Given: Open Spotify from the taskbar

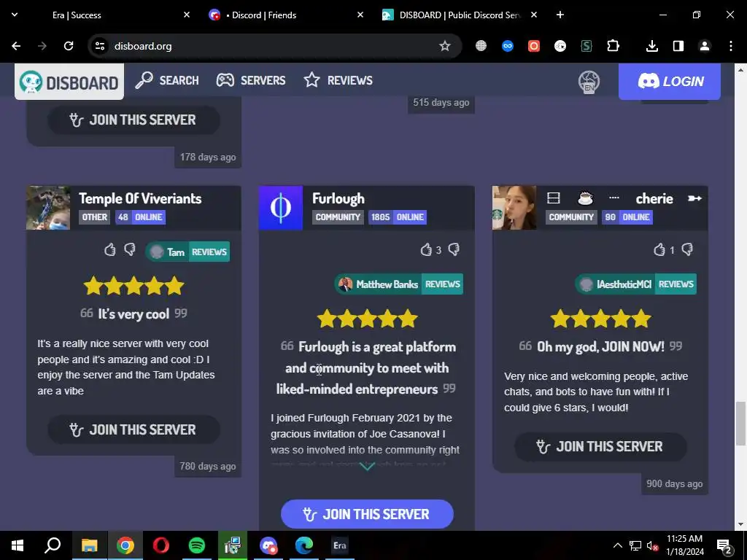Looking at the screenshot, I should click(197, 545).
